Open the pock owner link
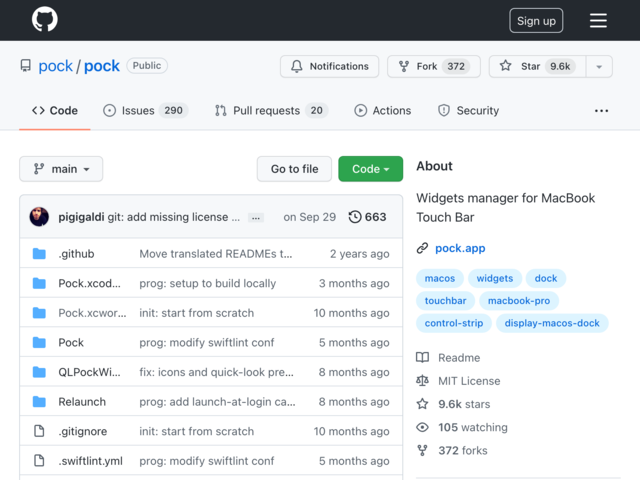 point(56,66)
